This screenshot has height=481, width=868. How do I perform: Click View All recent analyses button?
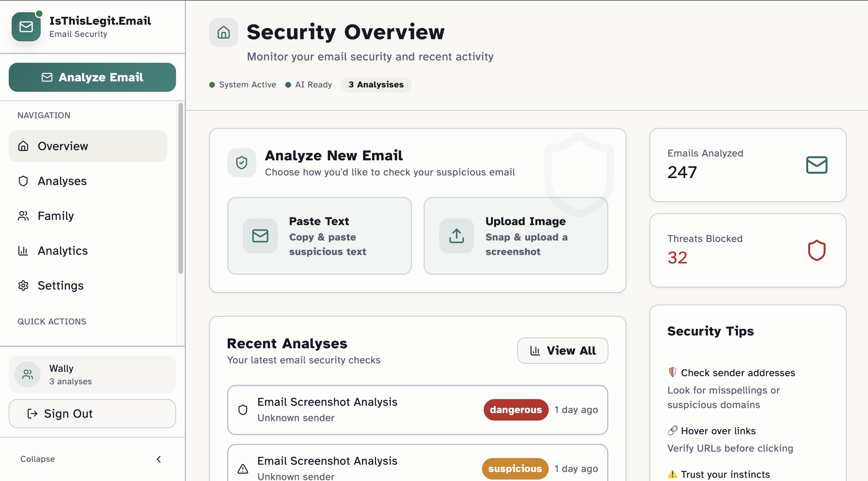click(562, 350)
